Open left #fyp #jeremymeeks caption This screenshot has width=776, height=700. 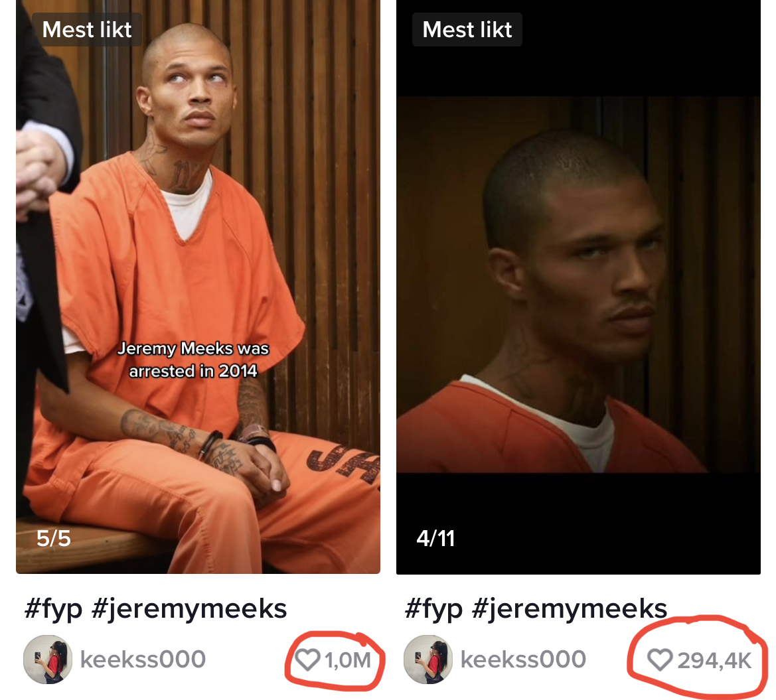coord(155,609)
